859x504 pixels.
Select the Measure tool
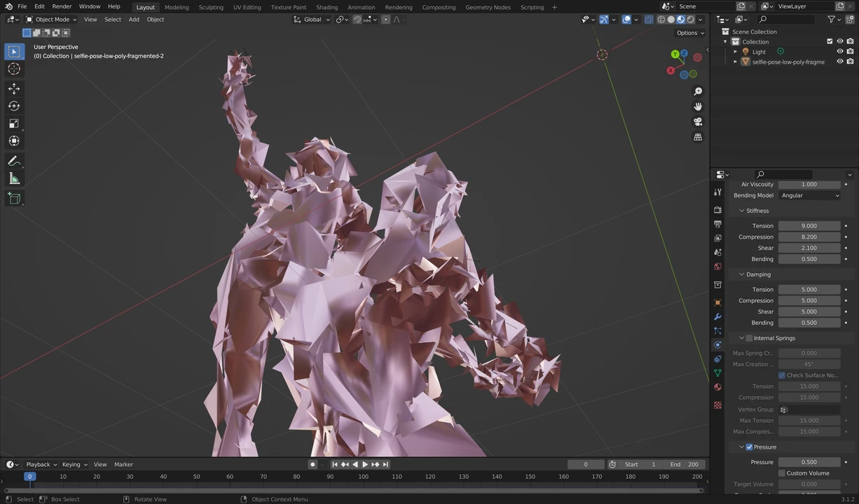(14, 178)
